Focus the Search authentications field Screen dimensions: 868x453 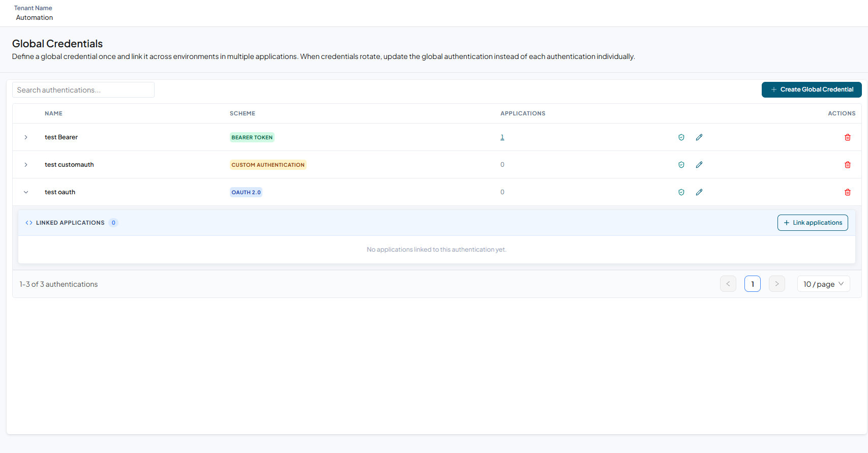(83, 90)
